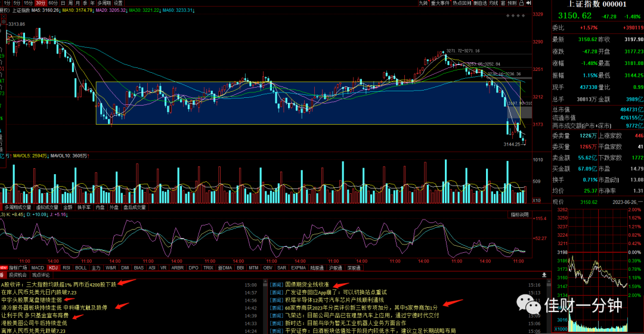Switch to W&R indicator
The height and width of the screenshot is (334, 644).
111,268
